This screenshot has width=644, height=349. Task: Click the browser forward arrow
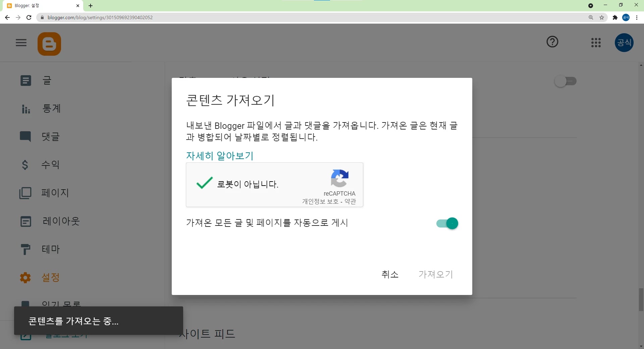(18, 17)
